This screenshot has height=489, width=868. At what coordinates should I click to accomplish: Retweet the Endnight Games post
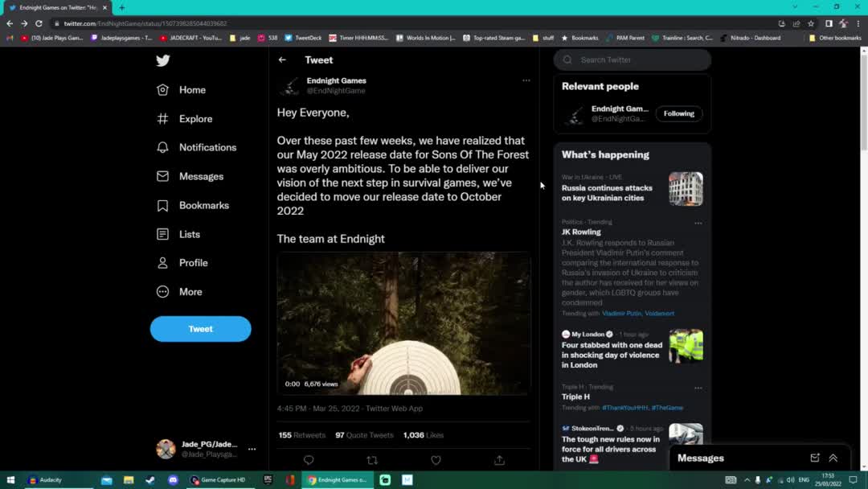[x=371, y=460]
